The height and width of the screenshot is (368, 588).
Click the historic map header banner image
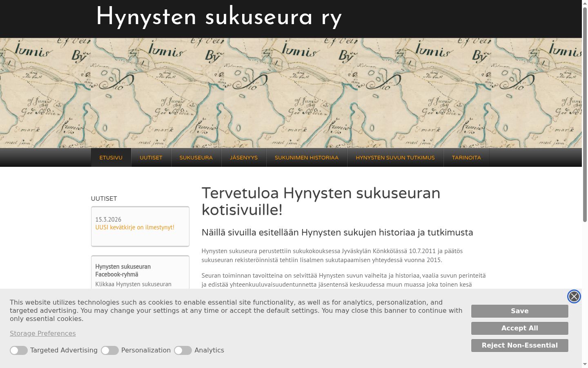291,93
